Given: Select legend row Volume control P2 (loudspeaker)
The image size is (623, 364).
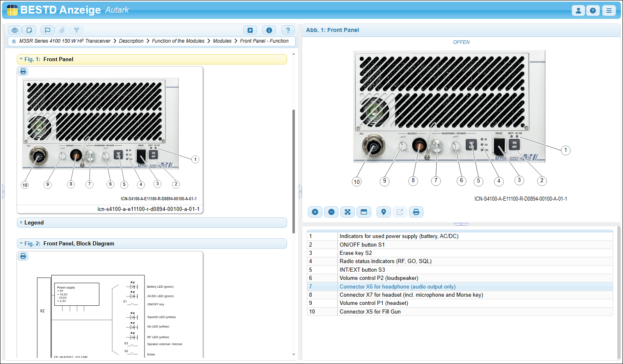Looking at the screenshot, I should 460,278.
